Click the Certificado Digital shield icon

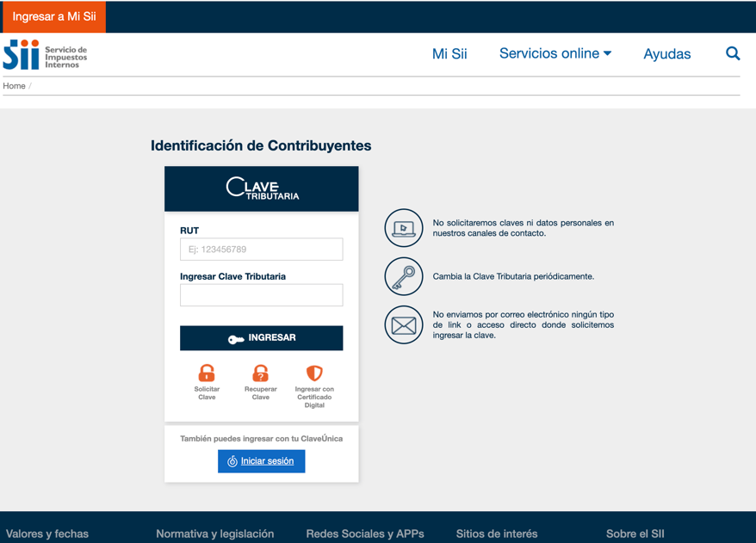[x=314, y=373]
